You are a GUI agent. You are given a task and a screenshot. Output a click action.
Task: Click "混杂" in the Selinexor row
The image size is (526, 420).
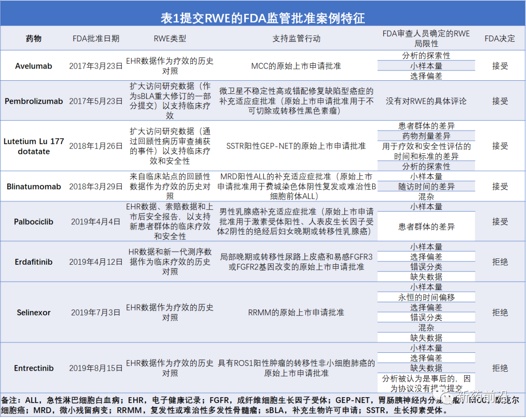[x=426, y=328]
